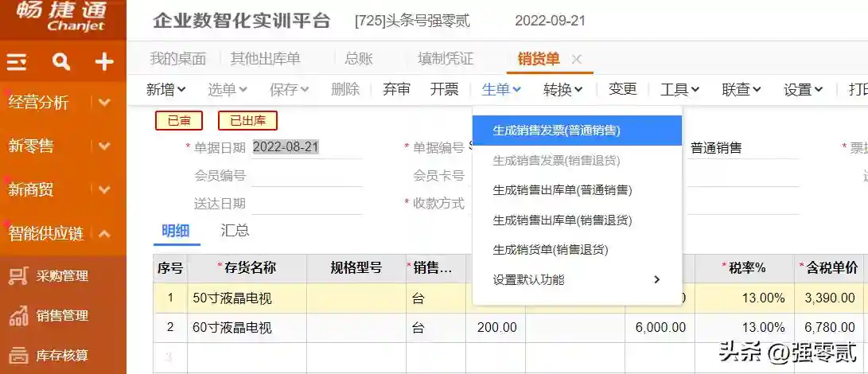
Task: Open 销售管理 chart icon
Action: (18, 316)
